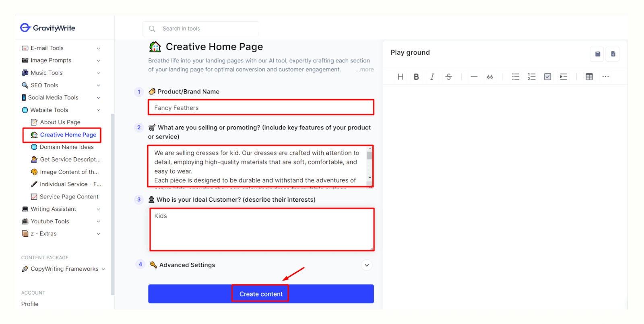The height and width of the screenshot is (324, 644).
Task: Click the Image Prompts icon
Action: (x=25, y=60)
